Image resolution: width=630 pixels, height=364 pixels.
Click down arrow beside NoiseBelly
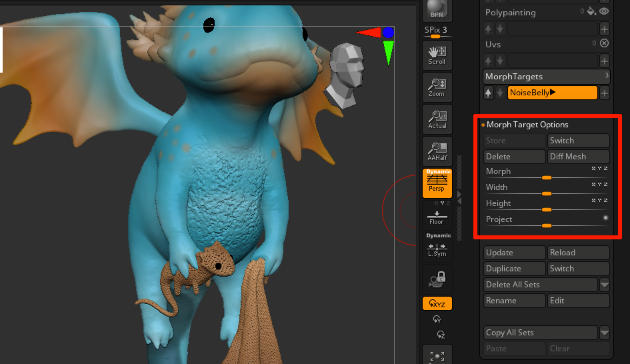(x=500, y=93)
